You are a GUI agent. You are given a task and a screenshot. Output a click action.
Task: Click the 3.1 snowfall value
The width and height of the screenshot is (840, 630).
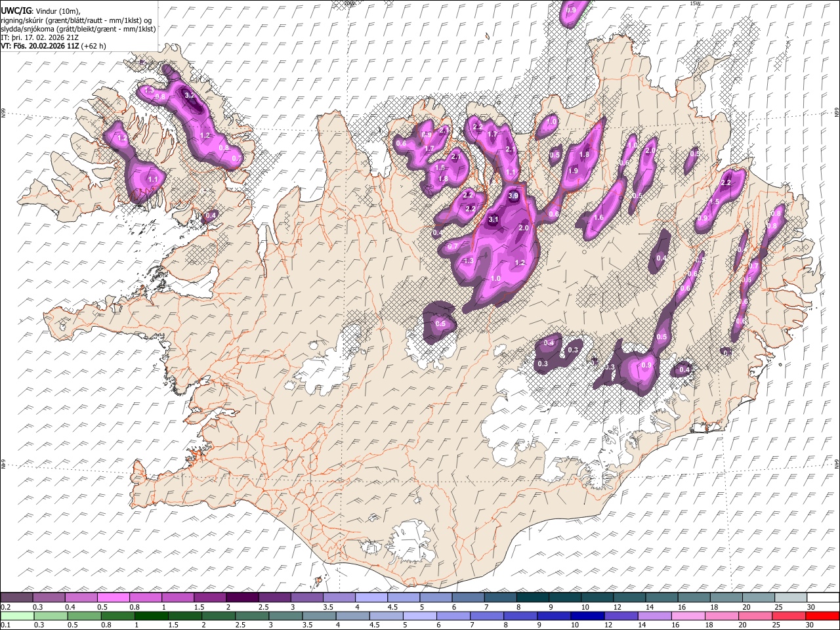pyautogui.click(x=493, y=219)
